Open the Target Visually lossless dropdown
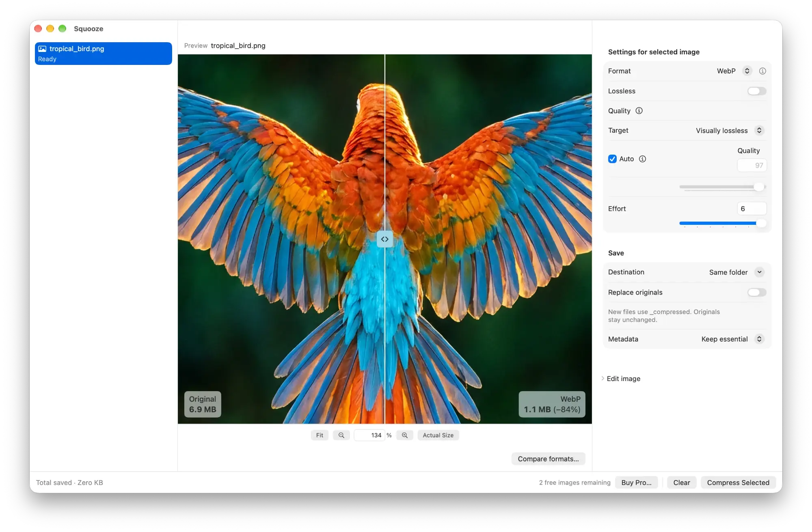812x532 pixels. pyautogui.click(x=730, y=131)
